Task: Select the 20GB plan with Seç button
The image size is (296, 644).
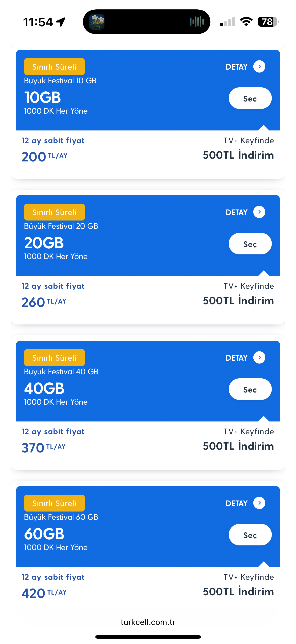Action: tap(250, 244)
